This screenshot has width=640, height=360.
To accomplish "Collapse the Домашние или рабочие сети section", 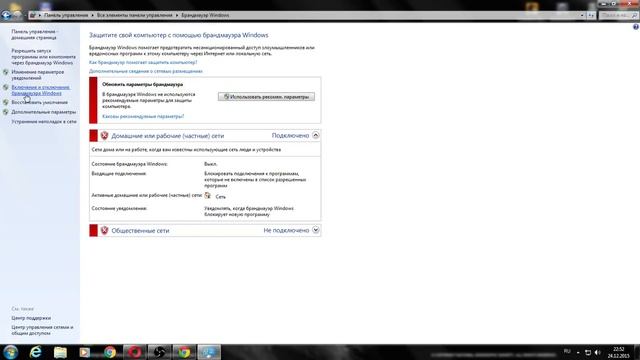I will [x=316, y=135].
